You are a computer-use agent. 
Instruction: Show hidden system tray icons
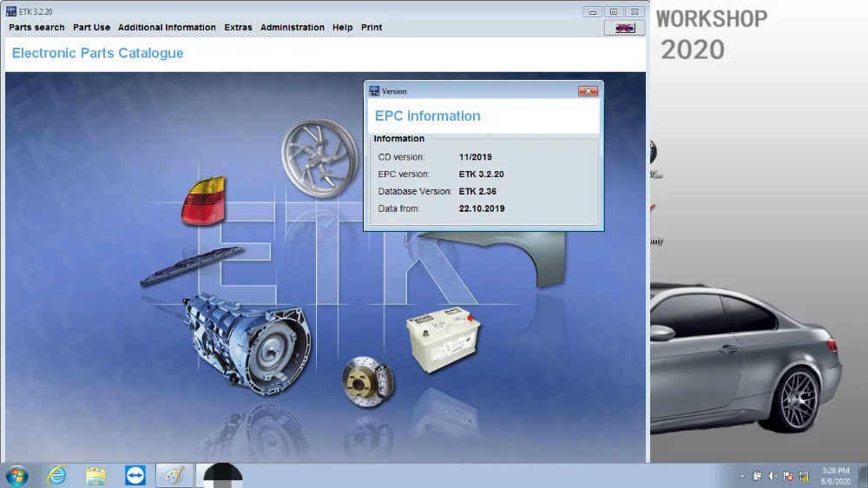[742, 476]
